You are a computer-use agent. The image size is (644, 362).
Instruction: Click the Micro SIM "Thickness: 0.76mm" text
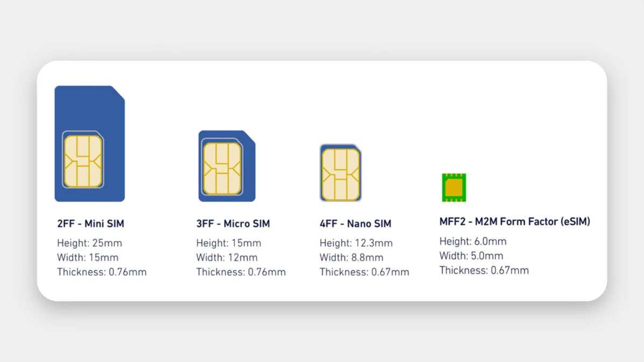(x=241, y=272)
